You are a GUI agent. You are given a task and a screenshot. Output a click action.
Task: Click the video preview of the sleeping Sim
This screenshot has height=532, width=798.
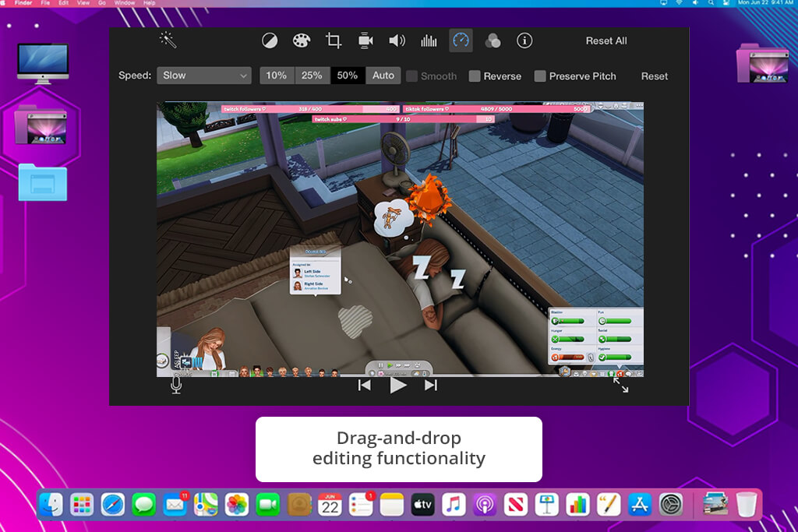[x=400, y=239]
